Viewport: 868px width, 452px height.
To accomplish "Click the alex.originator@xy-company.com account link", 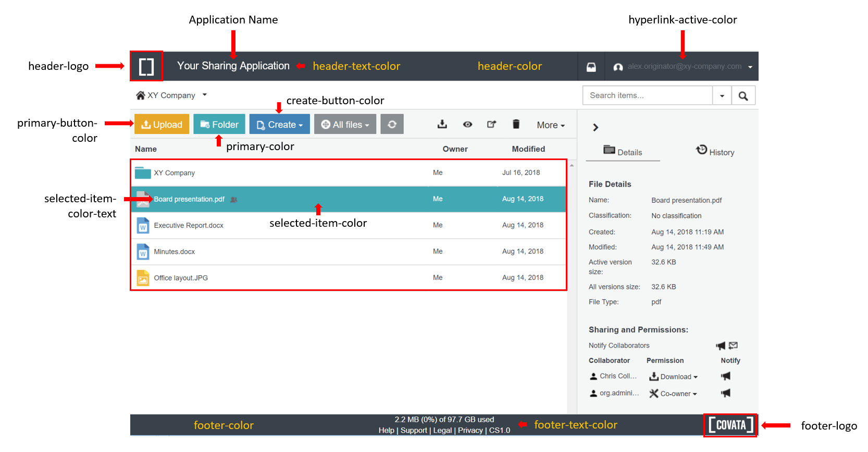I will click(685, 66).
